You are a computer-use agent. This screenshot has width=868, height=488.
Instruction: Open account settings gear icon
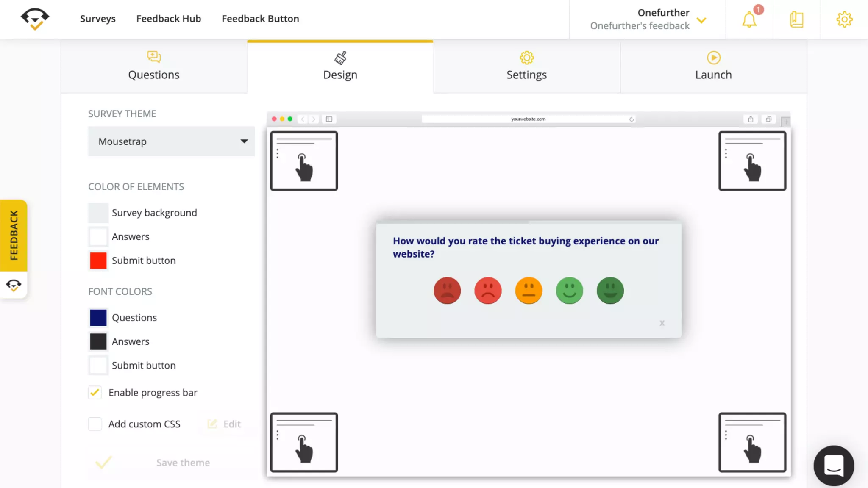point(844,19)
